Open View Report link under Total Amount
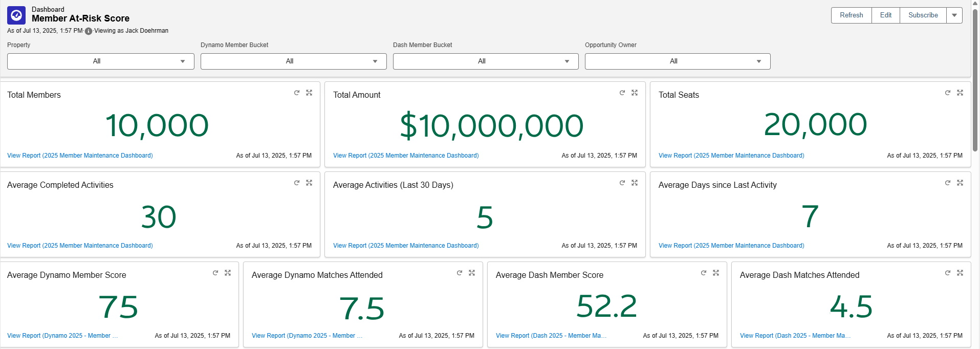This screenshot has height=349, width=980. tap(406, 156)
